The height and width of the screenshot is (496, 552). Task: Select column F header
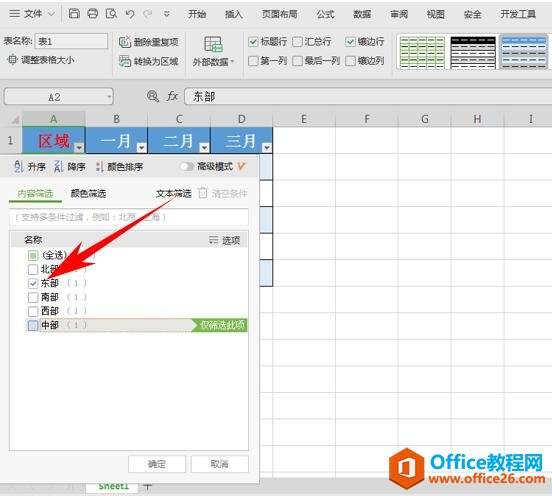(x=367, y=119)
